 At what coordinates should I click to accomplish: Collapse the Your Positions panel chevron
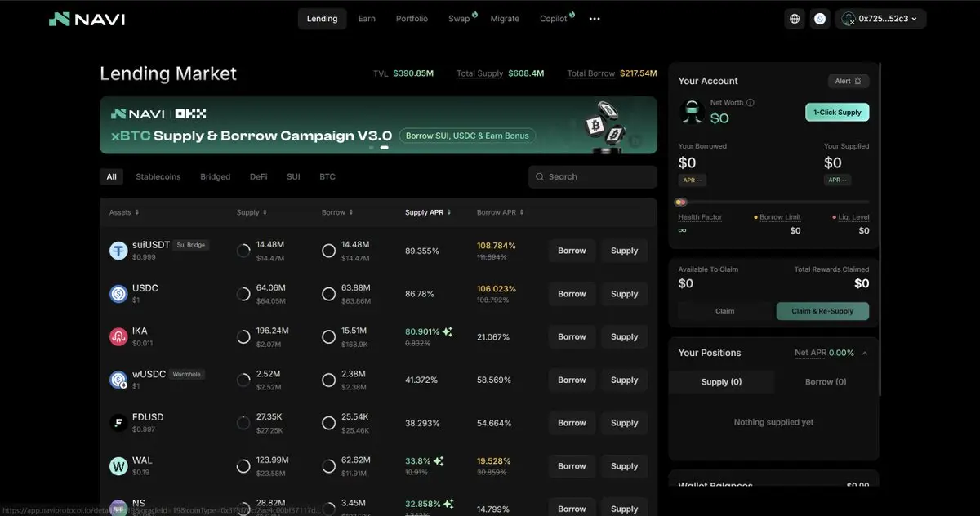click(x=865, y=354)
